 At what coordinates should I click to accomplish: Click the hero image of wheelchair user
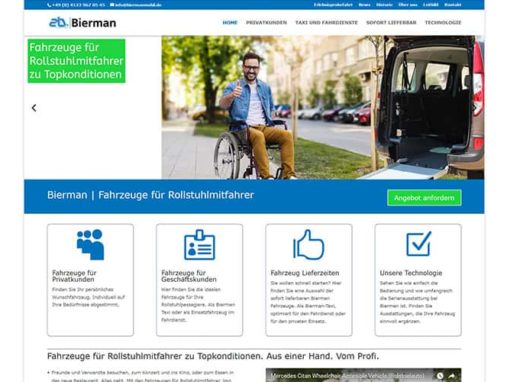(x=323, y=107)
